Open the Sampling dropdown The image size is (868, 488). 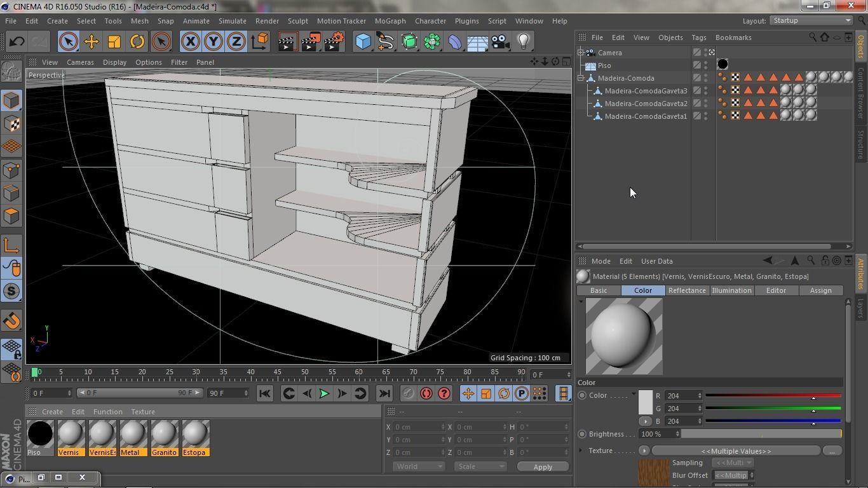click(732, 463)
